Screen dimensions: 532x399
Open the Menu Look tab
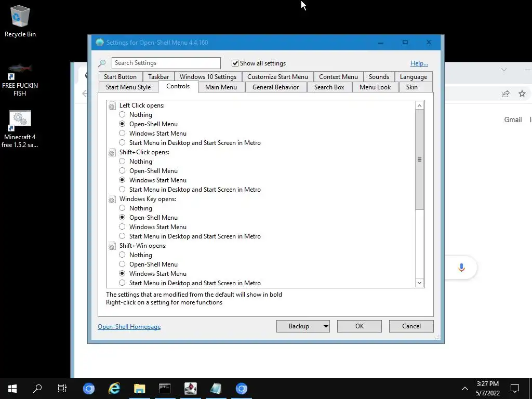click(x=375, y=87)
